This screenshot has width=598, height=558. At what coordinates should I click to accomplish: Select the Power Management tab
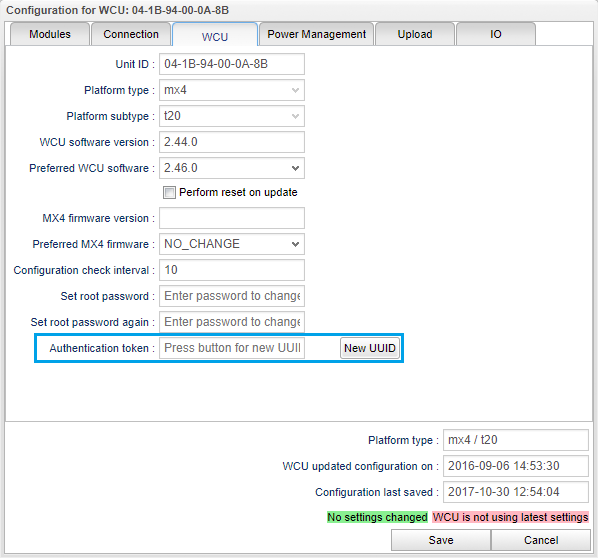(317, 34)
